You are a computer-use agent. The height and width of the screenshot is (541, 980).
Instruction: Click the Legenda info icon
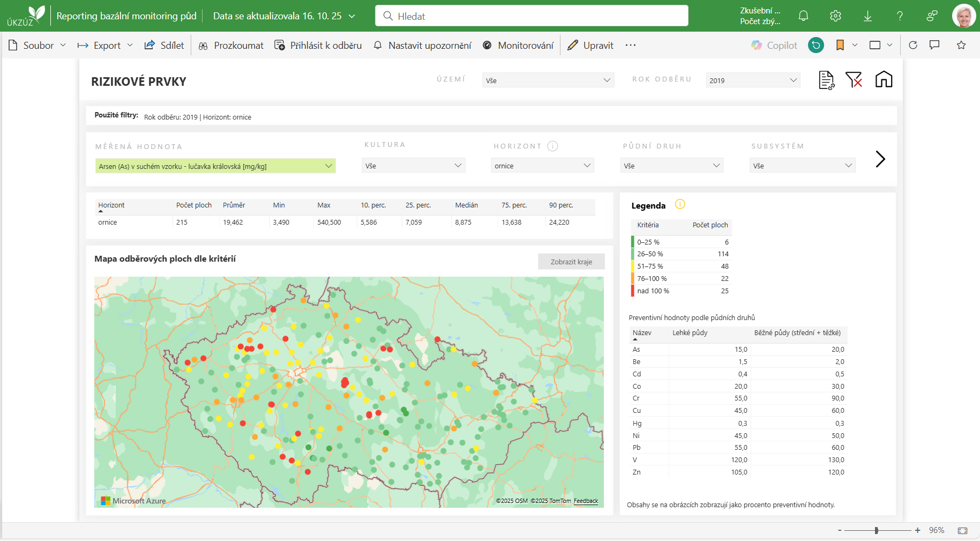point(680,204)
